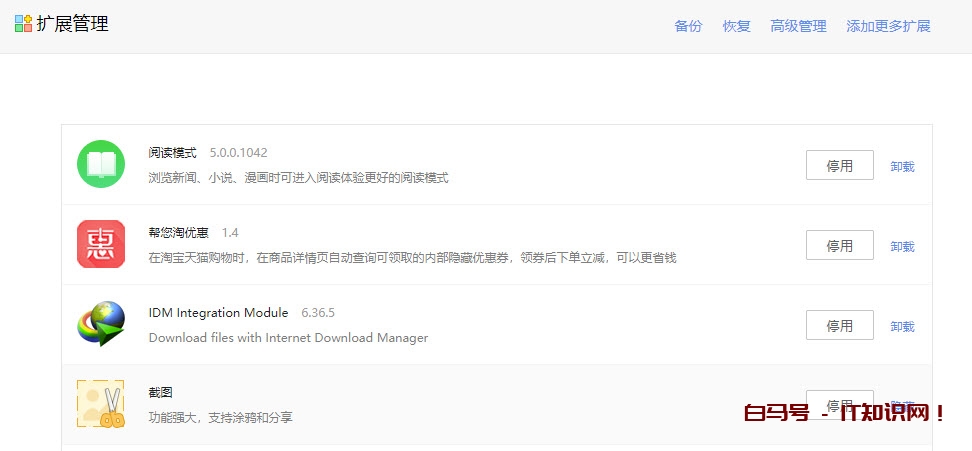
Task: Open the 备份 backup option
Action: point(688,26)
